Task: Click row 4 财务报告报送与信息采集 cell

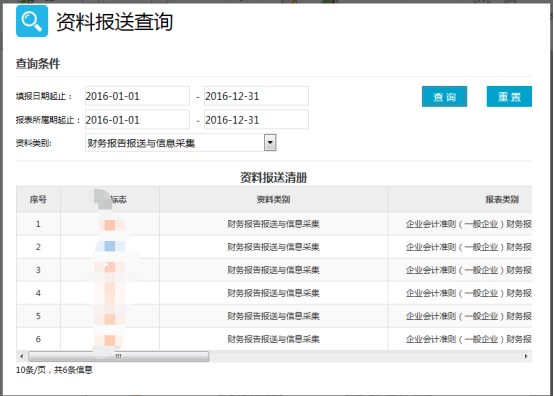Action: coord(273,293)
